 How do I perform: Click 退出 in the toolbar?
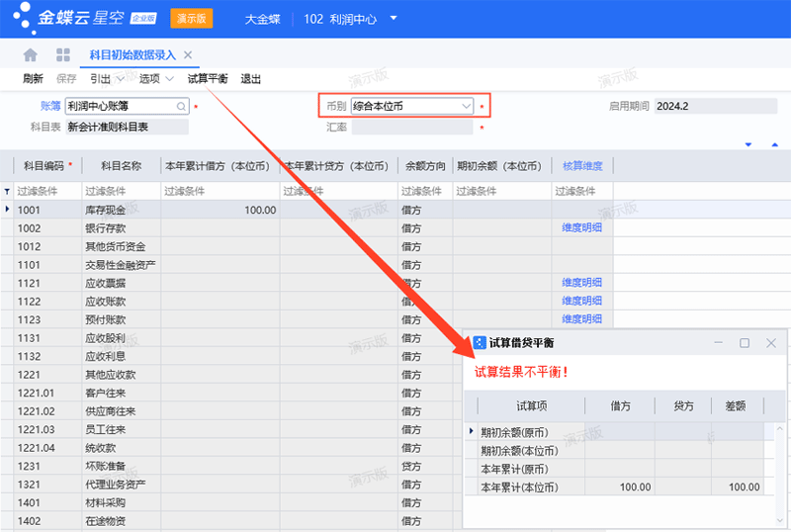coord(251,79)
